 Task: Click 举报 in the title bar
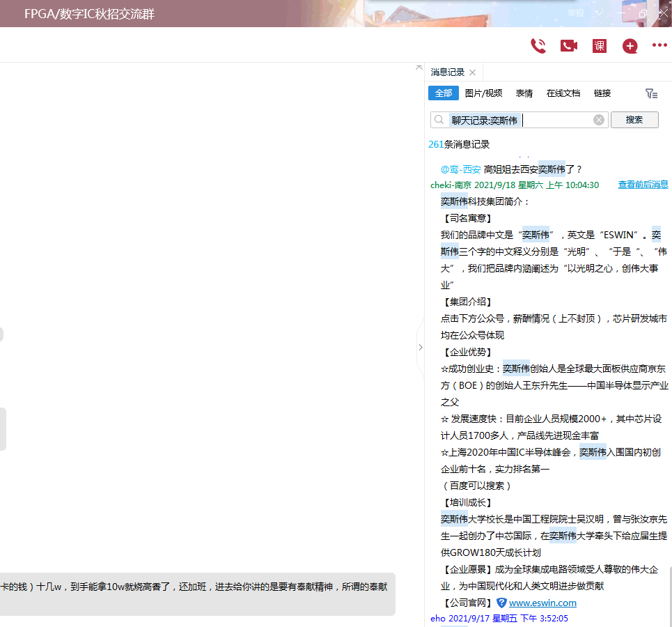pyautogui.click(x=576, y=13)
